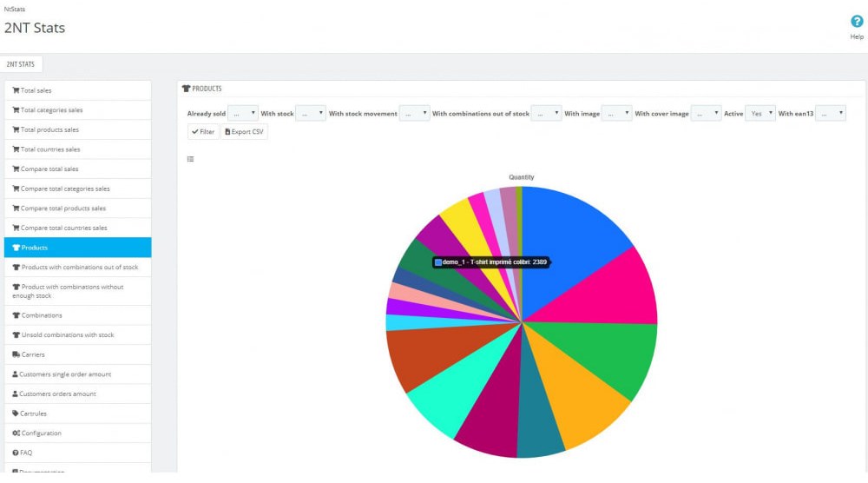868x483 pixels.
Task: Click the Carriers label text
Action: [x=33, y=354]
